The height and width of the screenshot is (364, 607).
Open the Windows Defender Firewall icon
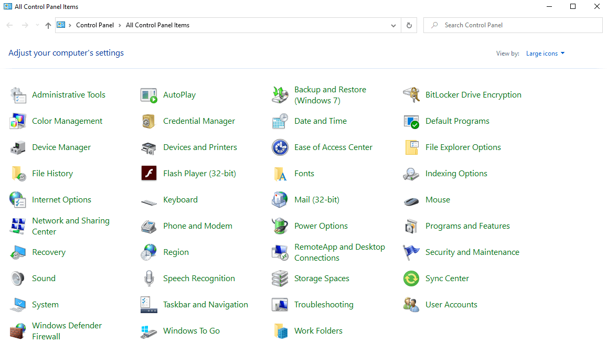18,331
